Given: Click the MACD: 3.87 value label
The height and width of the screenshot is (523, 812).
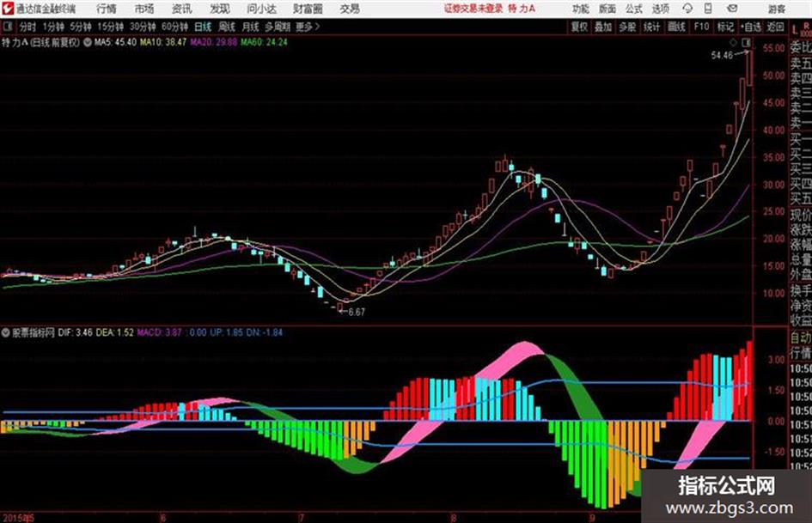Looking at the screenshot, I should [x=160, y=332].
